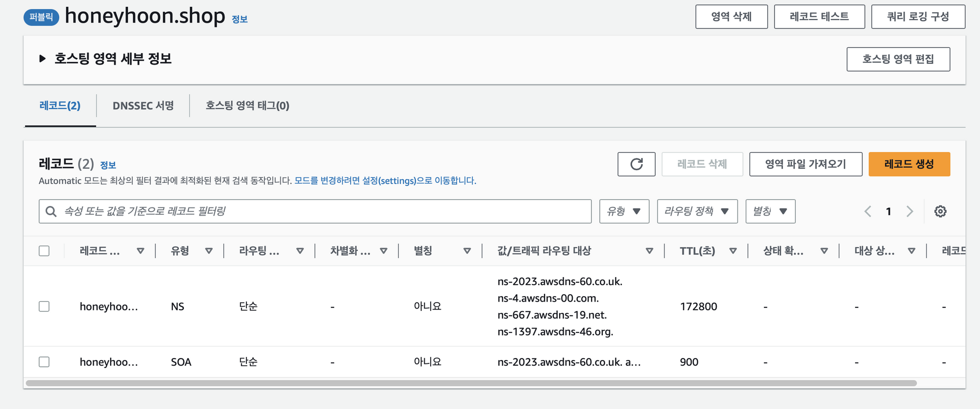Sort by 값/트래픽 라우팅 대상 column arrow
Viewport: 980px width, 409px height.
649,251
